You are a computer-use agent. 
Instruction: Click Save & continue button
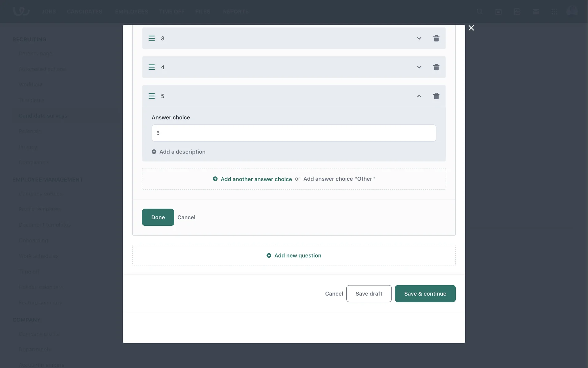point(425,294)
